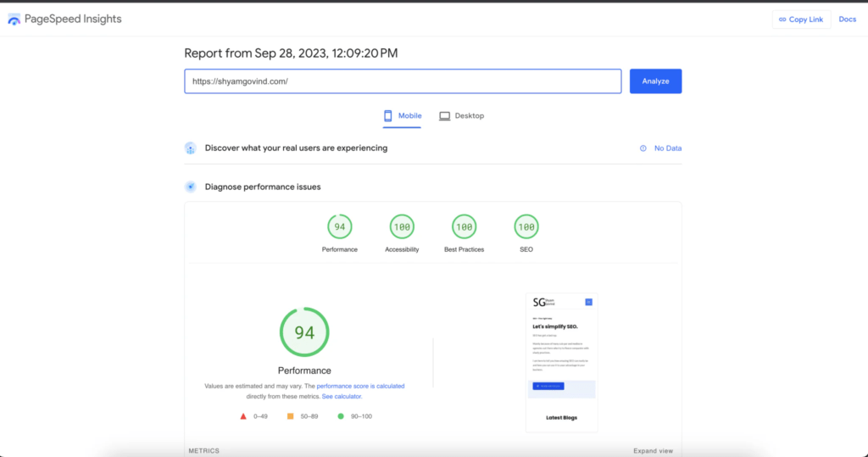Open the See calculator link

342,397
